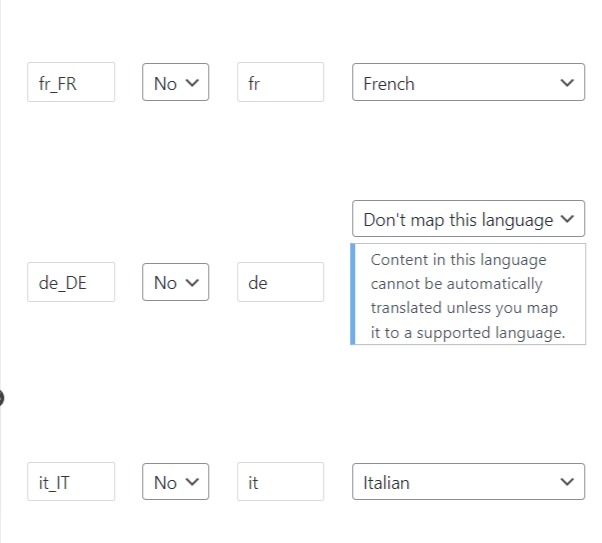Open the No dropdown in de_DE row

[176, 282]
